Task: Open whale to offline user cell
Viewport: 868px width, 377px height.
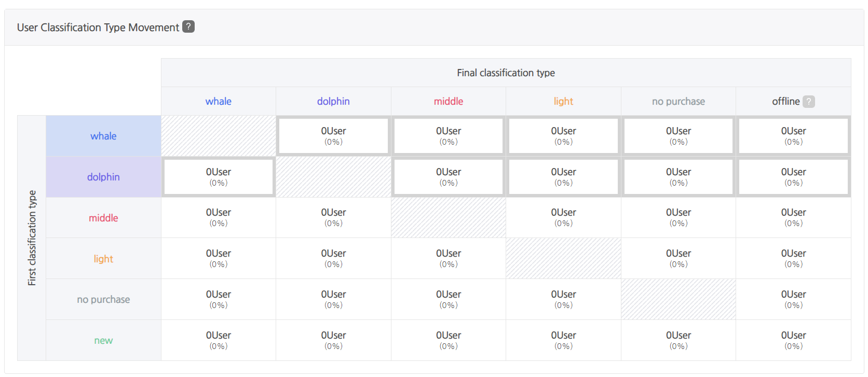Action: pyautogui.click(x=793, y=136)
